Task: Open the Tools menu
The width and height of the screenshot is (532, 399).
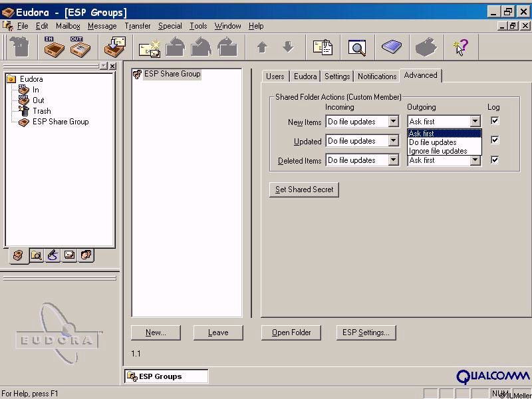Action: coord(198,26)
